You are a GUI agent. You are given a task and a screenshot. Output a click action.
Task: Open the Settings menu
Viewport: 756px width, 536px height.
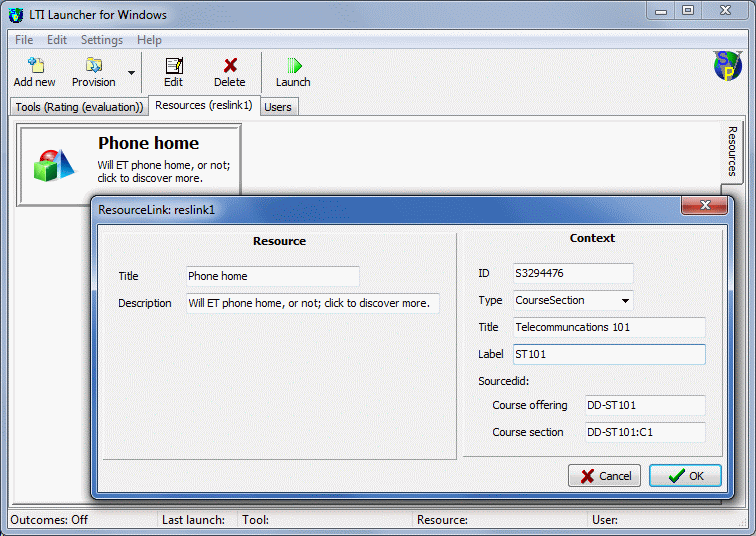102,40
